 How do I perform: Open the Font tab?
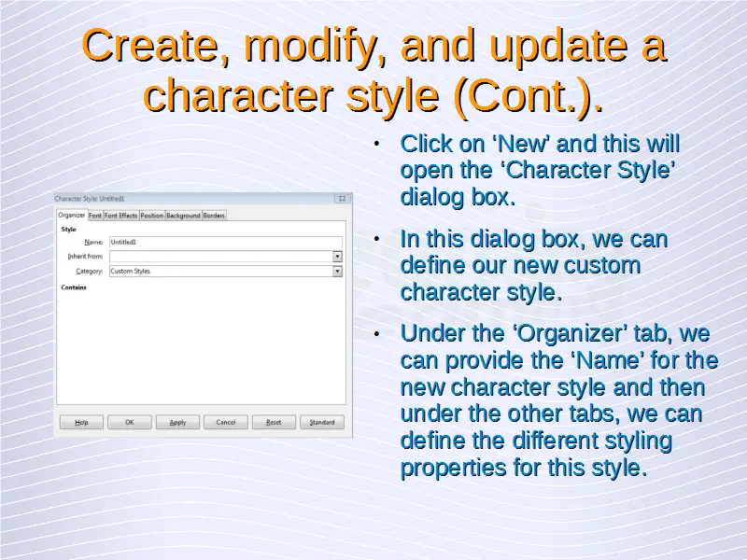pos(95,216)
